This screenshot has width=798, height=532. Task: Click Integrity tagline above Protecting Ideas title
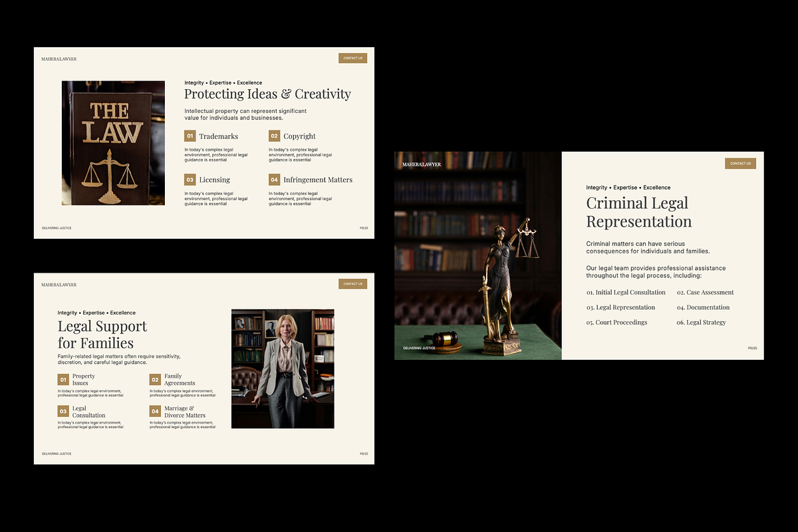click(223, 83)
